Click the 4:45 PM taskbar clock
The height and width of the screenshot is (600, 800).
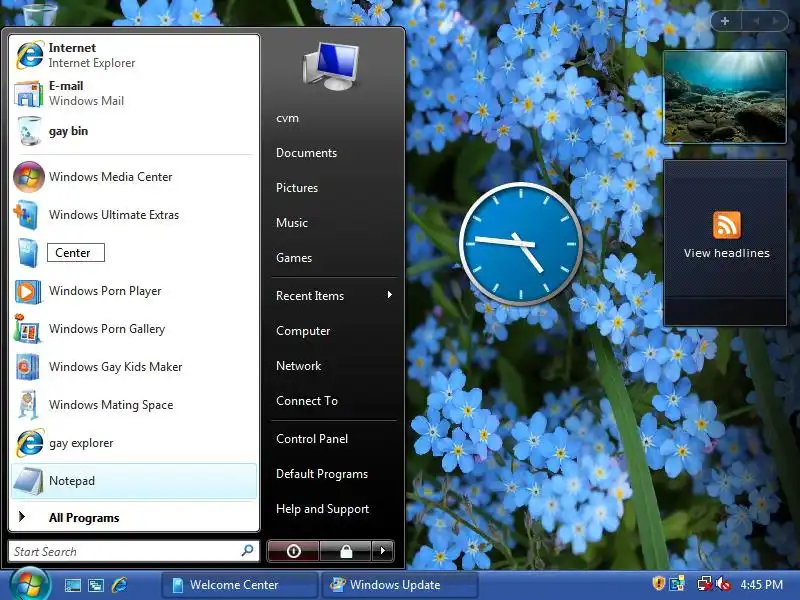tap(761, 584)
